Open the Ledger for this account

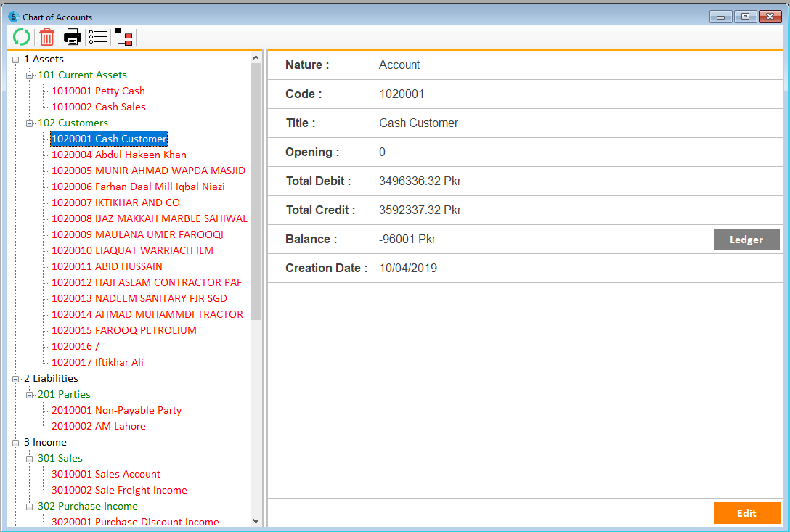click(746, 240)
